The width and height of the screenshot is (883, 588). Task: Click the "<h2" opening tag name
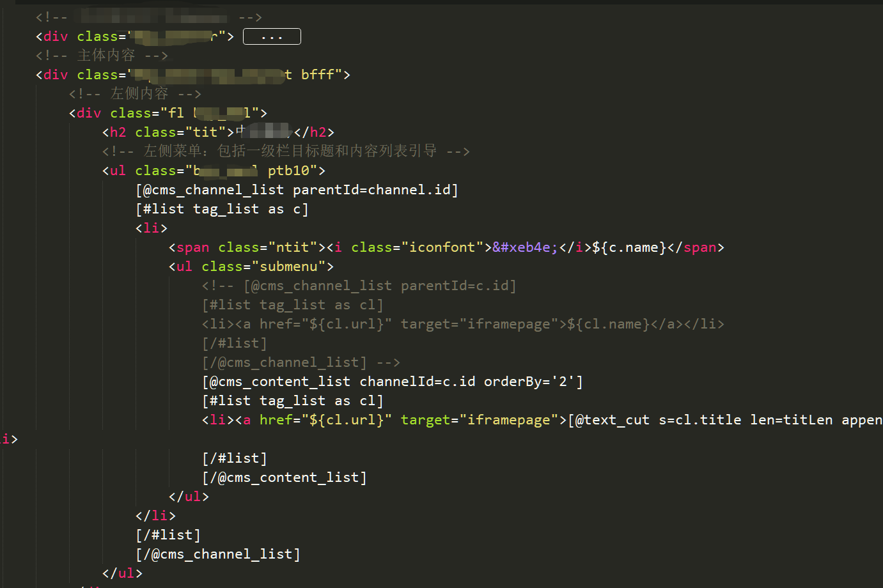pos(114,132)
